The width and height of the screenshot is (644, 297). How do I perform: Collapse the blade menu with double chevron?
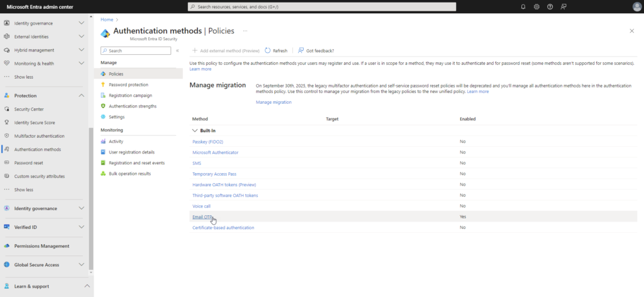click(177, 50)
